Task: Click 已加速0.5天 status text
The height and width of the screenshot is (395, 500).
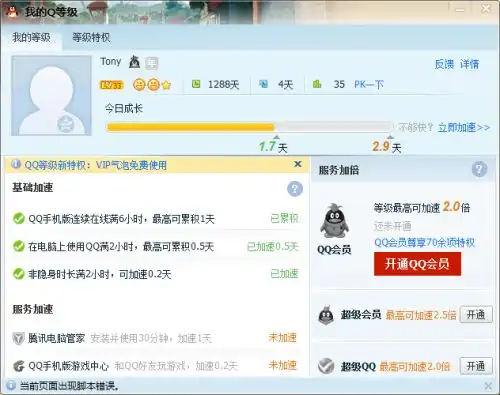Action: pos(273,246)
